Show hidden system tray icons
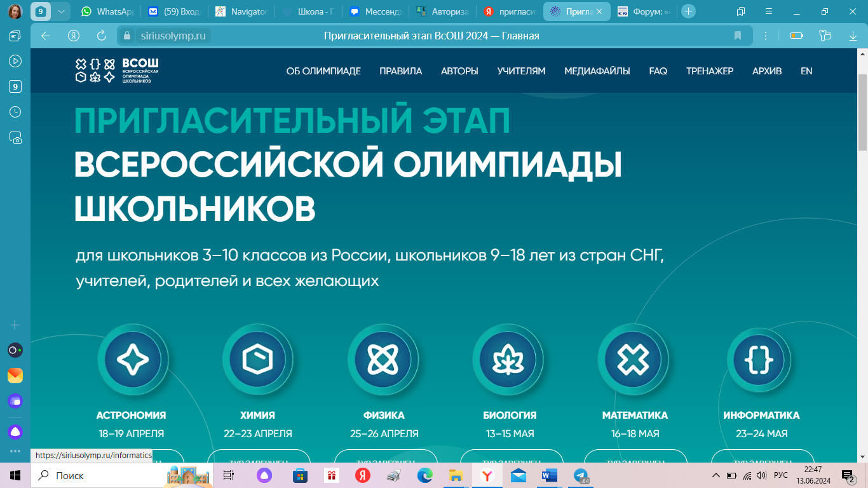Viewport: 868px width, 488px height. coord(716,475)
